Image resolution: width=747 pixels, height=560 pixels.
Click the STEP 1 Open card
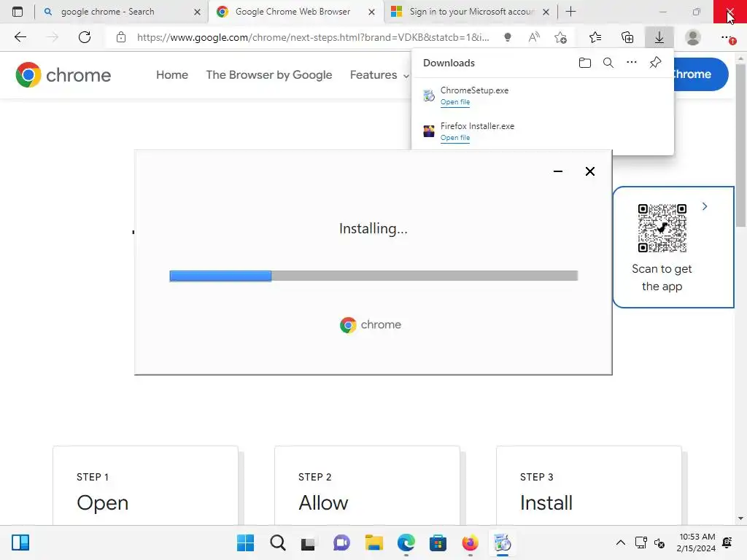pos(145,486)
